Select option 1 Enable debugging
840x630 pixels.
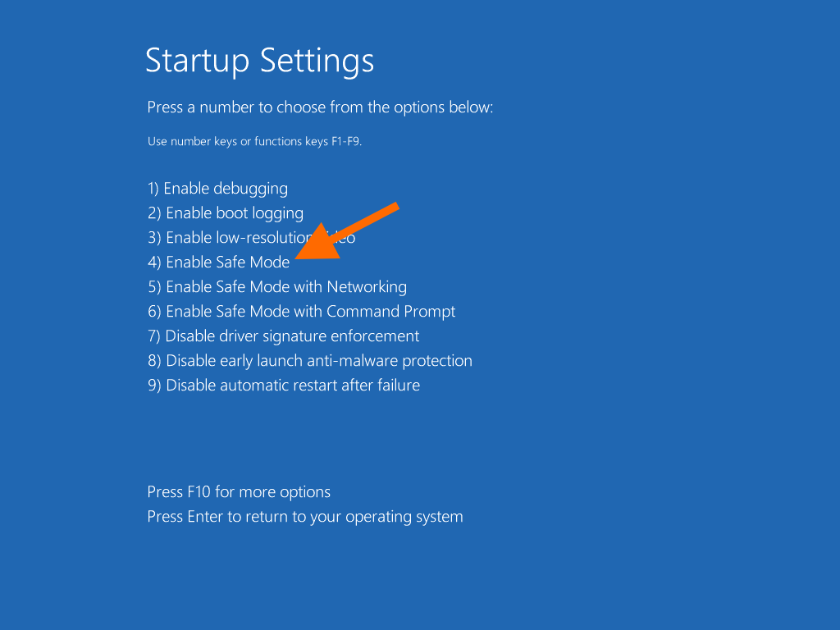[x=217, y=189]
